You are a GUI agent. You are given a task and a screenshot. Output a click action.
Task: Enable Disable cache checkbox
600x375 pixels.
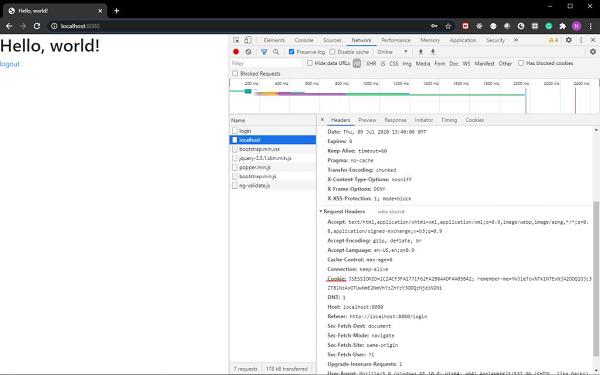pyautogui.click(x=333, y=52)
